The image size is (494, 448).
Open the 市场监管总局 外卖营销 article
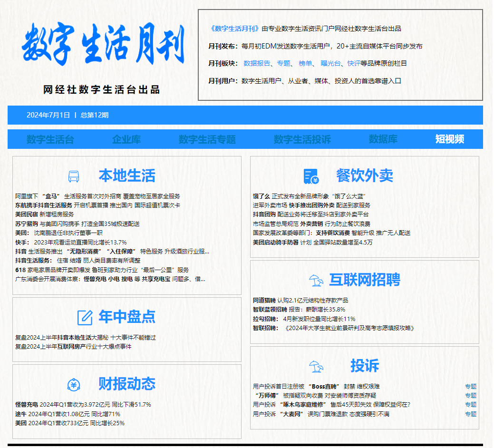[x=311, y=224]
